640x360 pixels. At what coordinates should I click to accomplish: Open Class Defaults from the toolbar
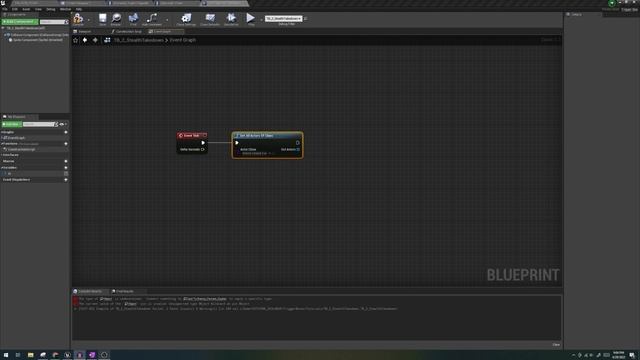210,19
